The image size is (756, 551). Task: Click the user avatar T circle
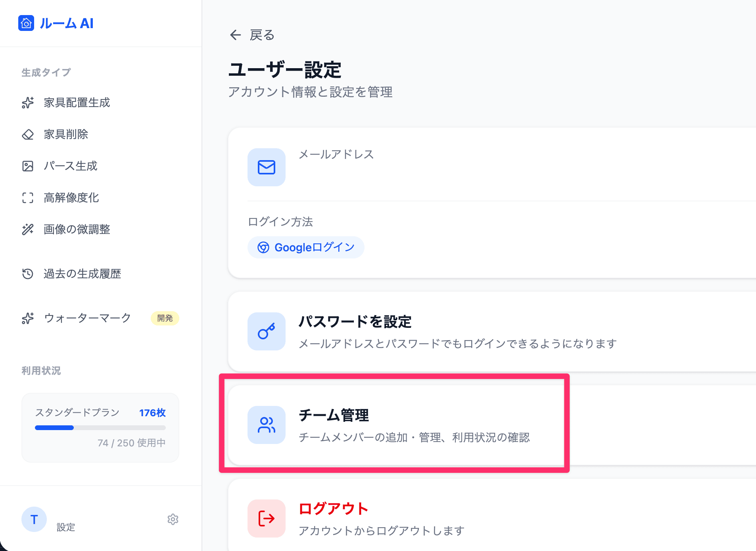(34, 519)
